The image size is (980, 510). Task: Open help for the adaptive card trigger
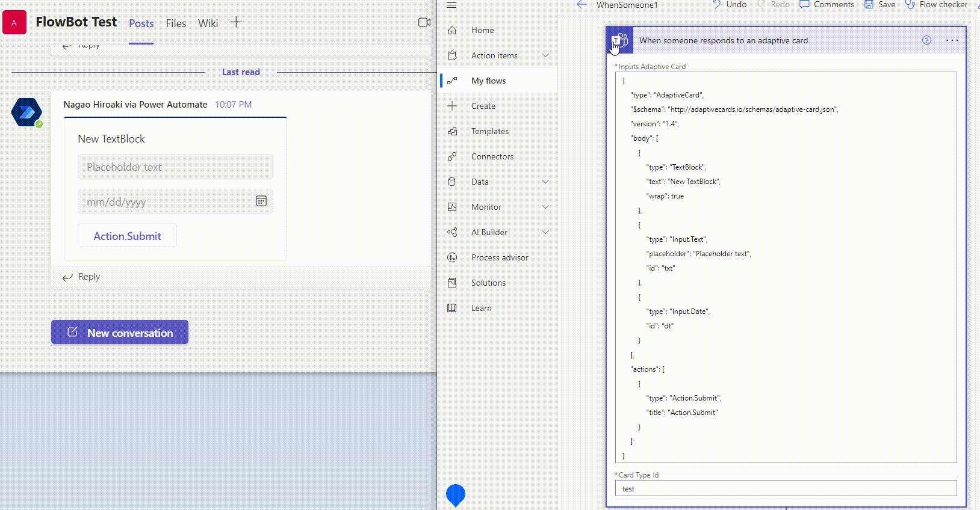(x=927, y=40)
